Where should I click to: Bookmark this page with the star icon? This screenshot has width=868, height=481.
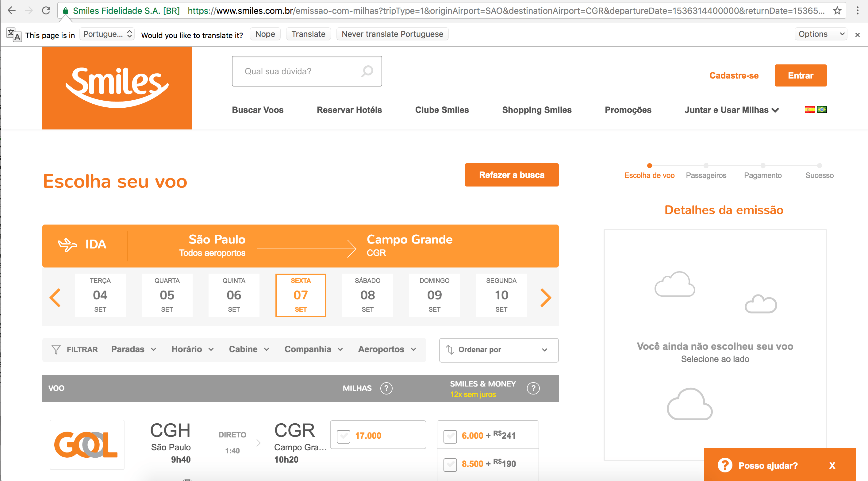click(837, 11)
